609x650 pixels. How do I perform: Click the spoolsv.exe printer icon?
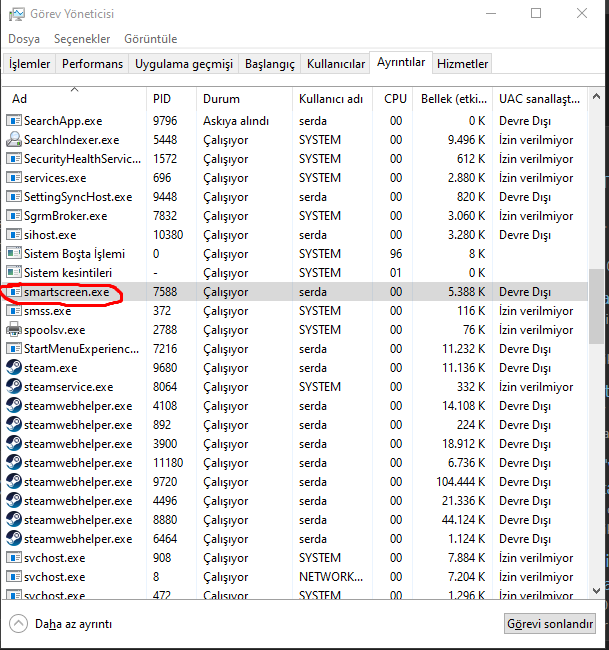[x=14, y=330]
